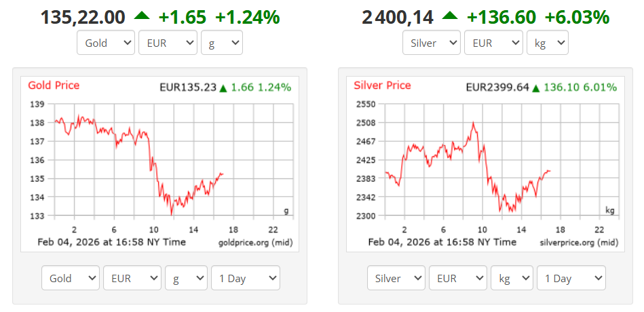Expand the Silver metal dropdown below the silver chart
Viewport: 644px width, 312px height.
click(x=396, y=278)
